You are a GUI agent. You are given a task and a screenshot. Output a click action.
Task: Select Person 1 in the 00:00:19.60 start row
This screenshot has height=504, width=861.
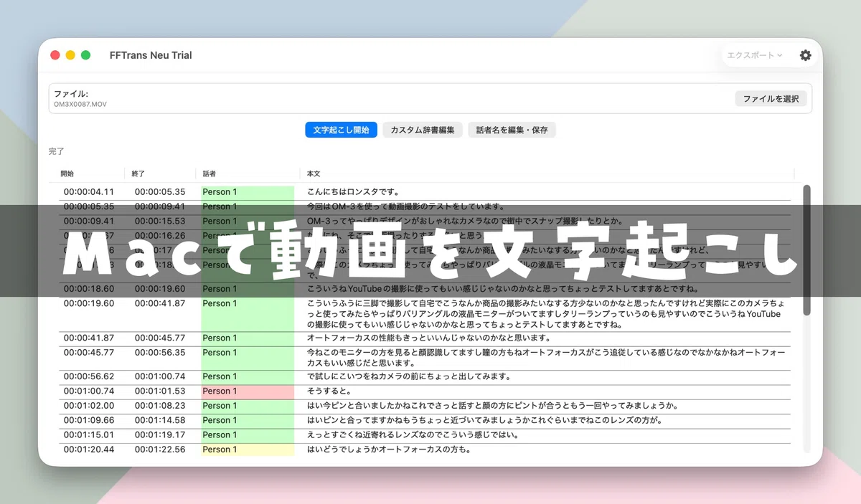248,314
